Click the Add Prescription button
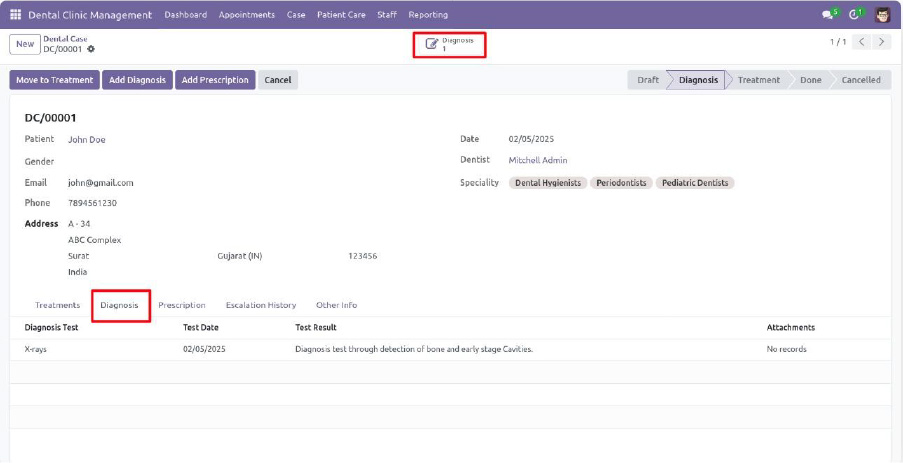 (x=215, y=80)
